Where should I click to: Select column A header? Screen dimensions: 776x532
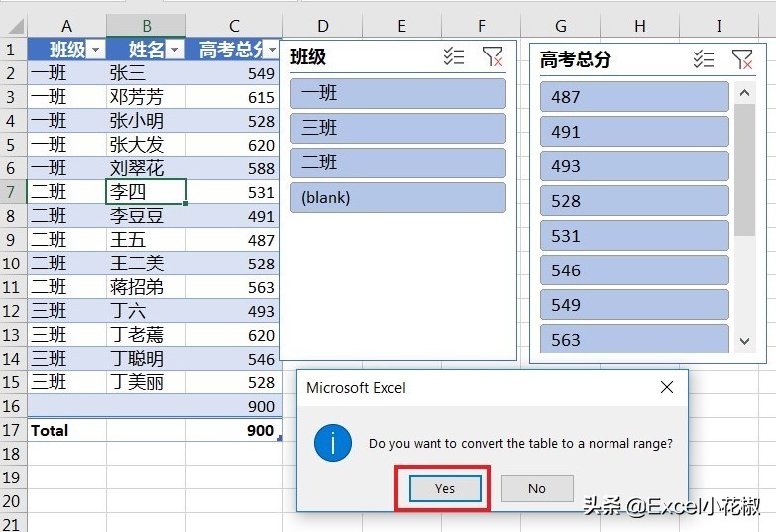(66, 26)
